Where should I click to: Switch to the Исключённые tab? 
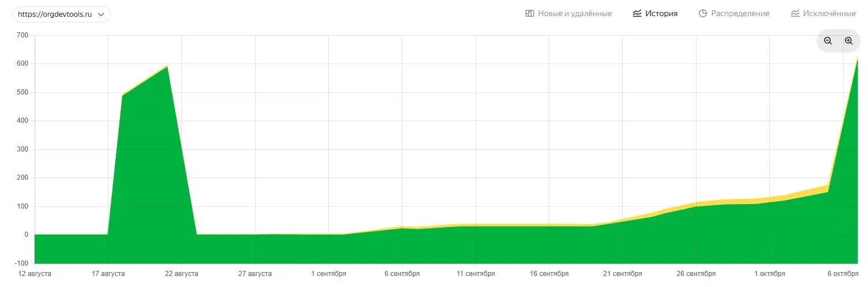click(x=824, y=13)
